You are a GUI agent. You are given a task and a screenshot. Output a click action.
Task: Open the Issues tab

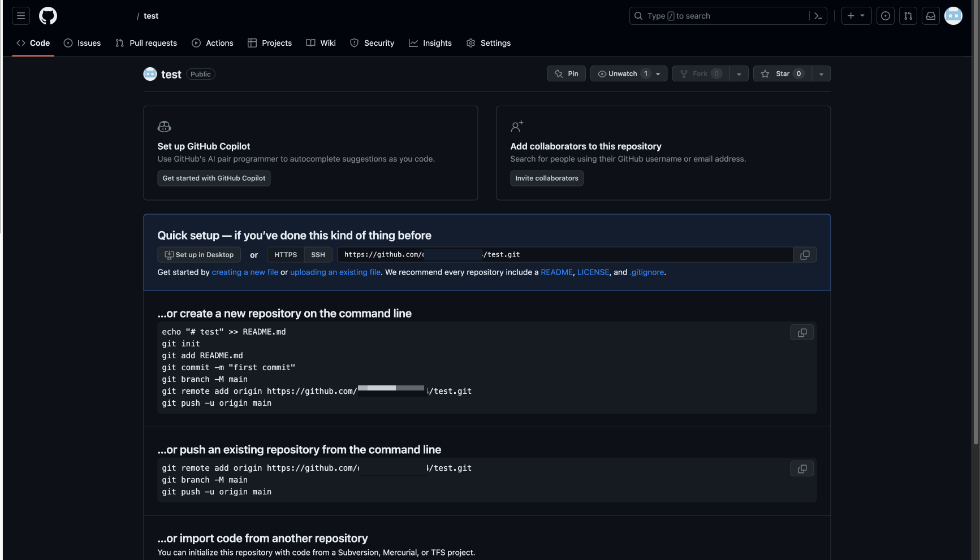83,43
